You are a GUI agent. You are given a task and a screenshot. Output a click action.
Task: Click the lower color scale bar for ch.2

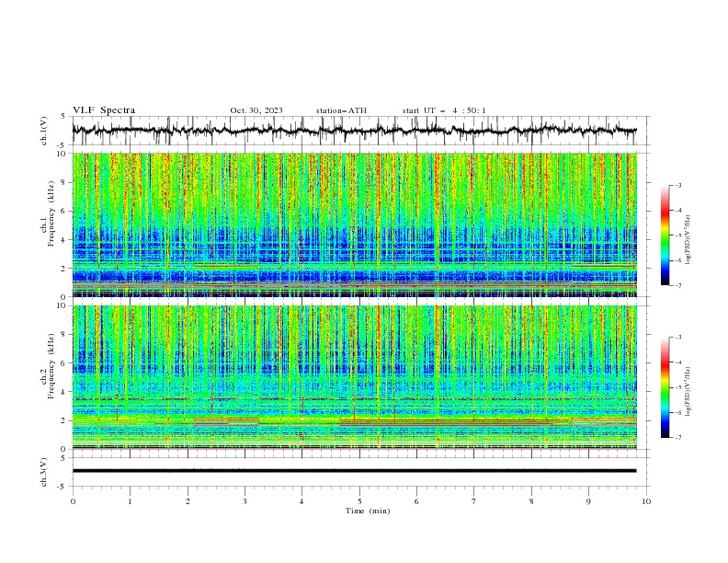[665, 387]
